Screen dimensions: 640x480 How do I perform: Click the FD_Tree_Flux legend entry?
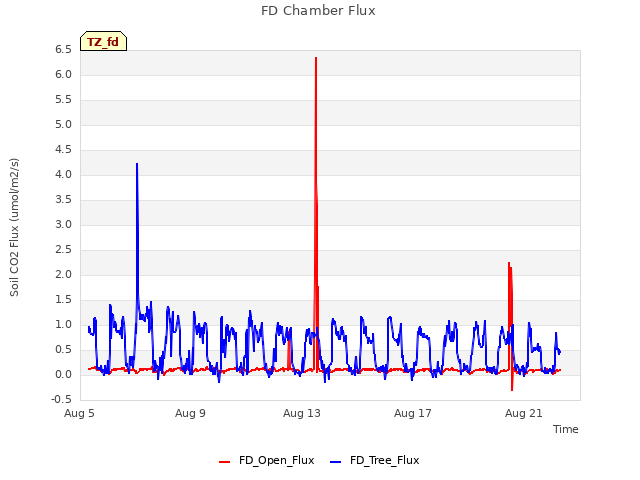[374, 460]
